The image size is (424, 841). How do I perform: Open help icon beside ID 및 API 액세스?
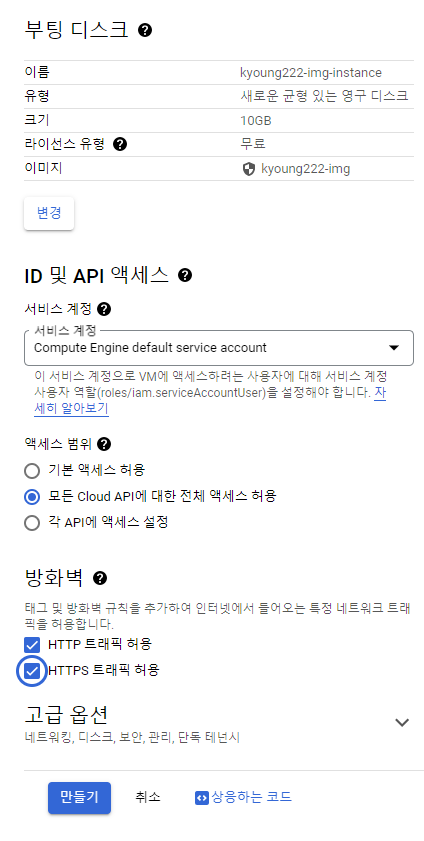(x=185, y=276)
